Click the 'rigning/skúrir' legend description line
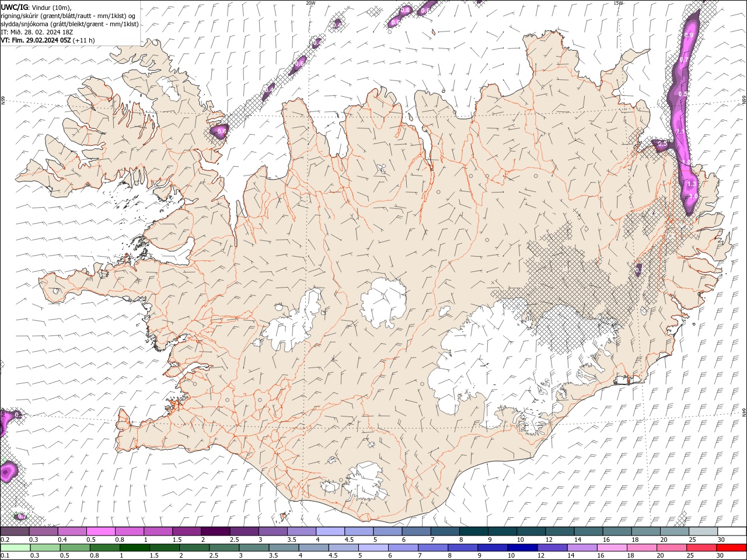747x560 pixels. (68, 16)
